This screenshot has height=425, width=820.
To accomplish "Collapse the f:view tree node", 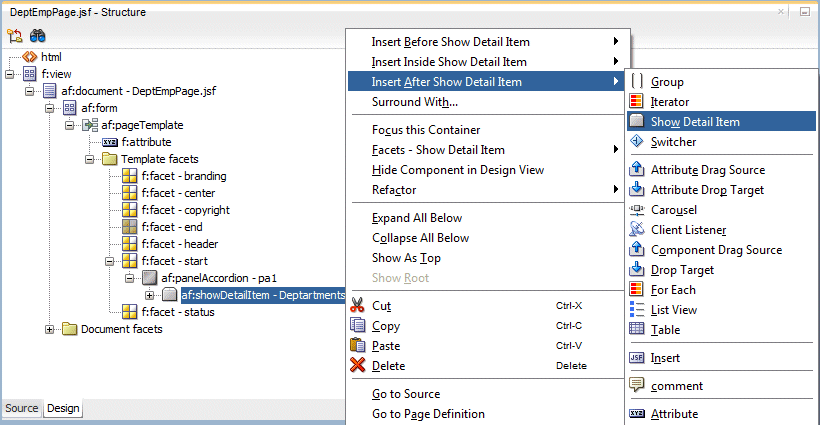I will (x=9, y=74).
